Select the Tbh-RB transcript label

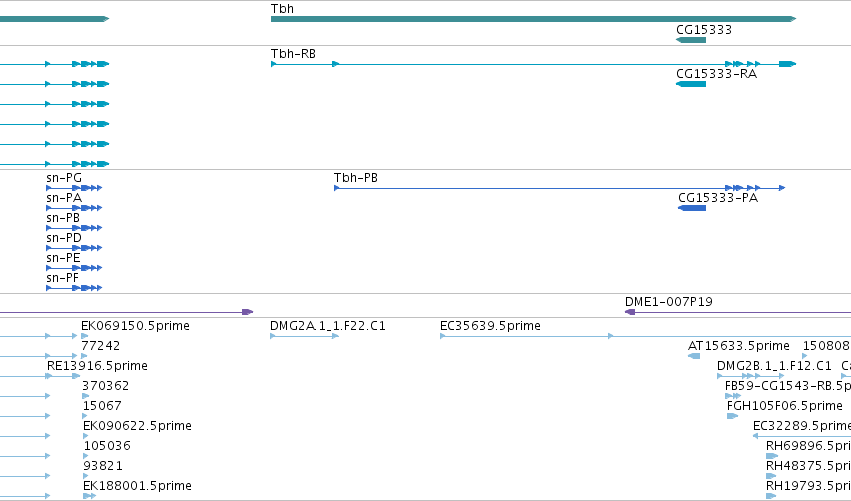tap(293, 54)
